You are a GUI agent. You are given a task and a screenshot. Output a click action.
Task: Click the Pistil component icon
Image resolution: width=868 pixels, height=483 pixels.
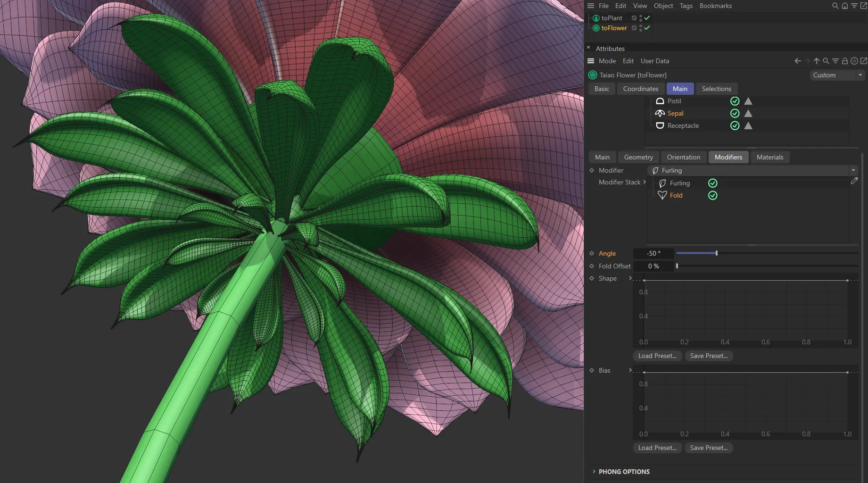coord(660,101)
